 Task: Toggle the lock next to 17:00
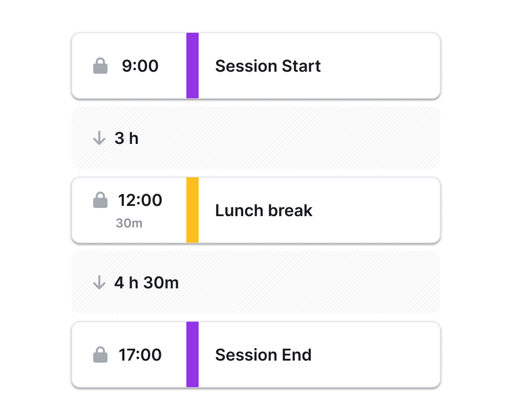[100, 355]
